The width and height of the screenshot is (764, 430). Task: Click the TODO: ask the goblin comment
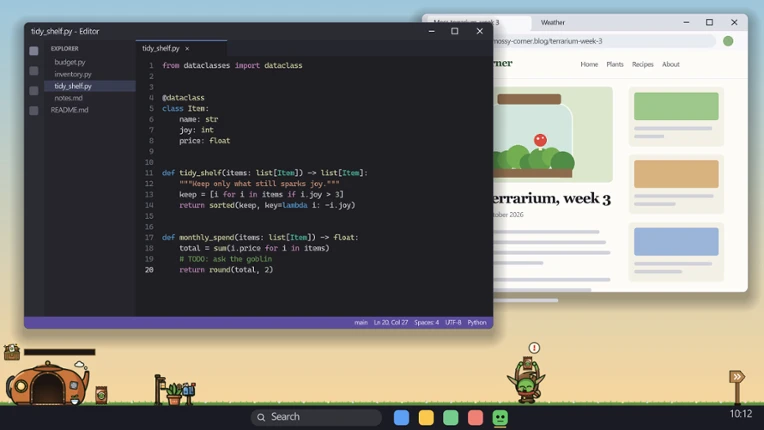[226, 259]
